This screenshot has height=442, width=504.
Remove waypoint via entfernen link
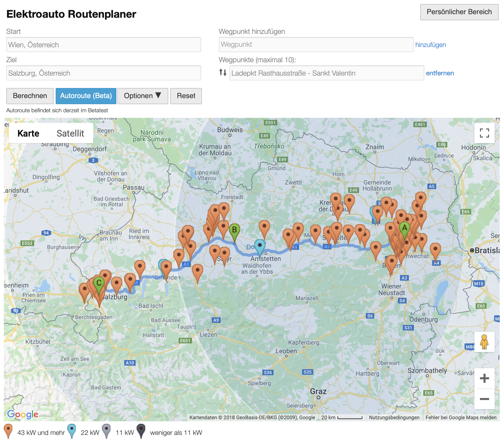(x=440, y=73)
